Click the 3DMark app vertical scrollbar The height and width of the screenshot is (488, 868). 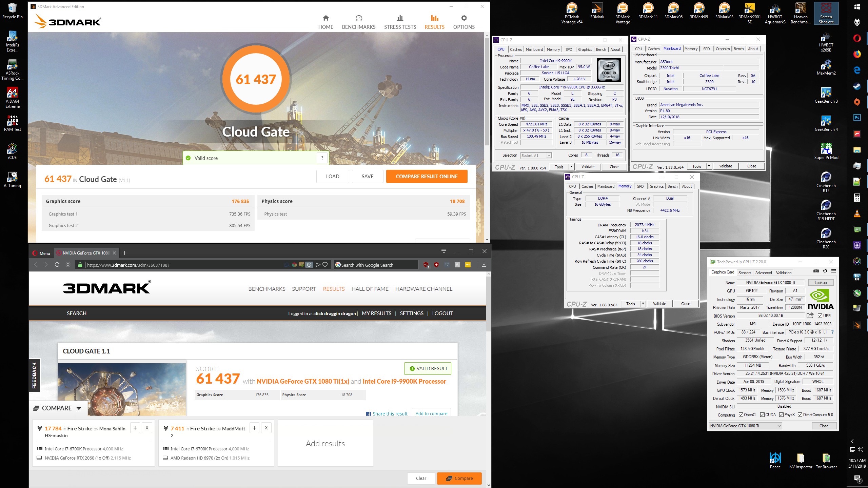coord(487,91)
